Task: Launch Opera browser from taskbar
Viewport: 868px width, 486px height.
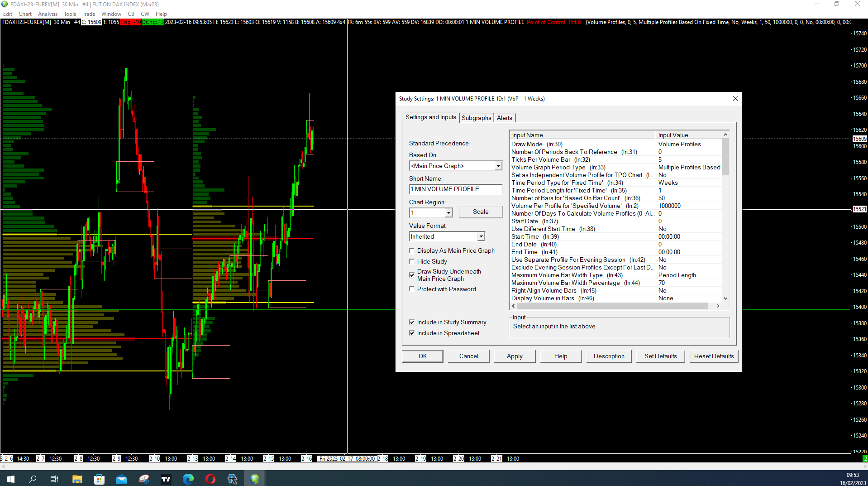Action: point(210,479)
